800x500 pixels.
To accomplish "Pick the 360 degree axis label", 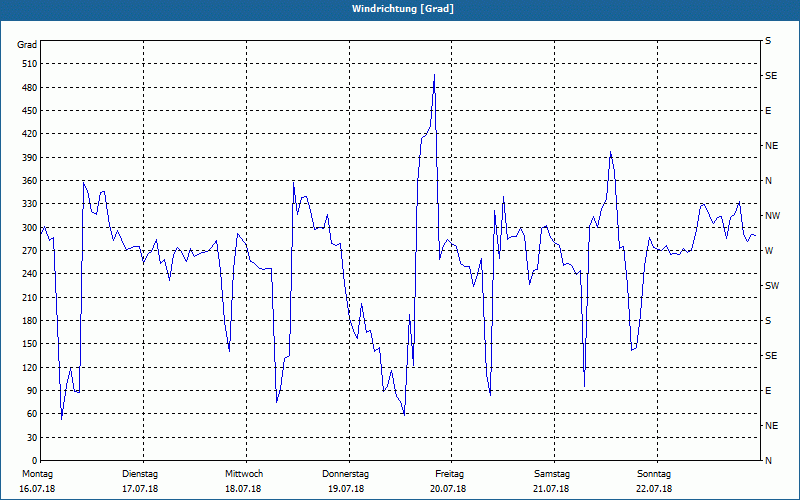I will point(29,181).
